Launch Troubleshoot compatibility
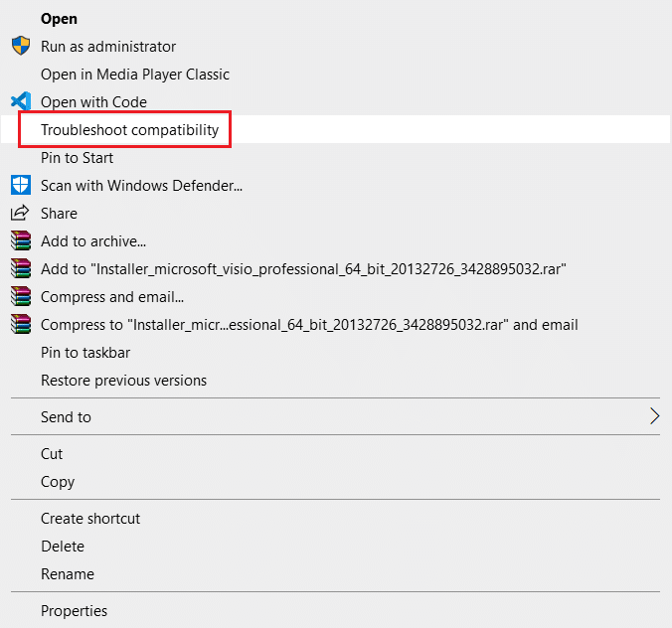Viewport: 672px width, 628px height. [129, 130]
